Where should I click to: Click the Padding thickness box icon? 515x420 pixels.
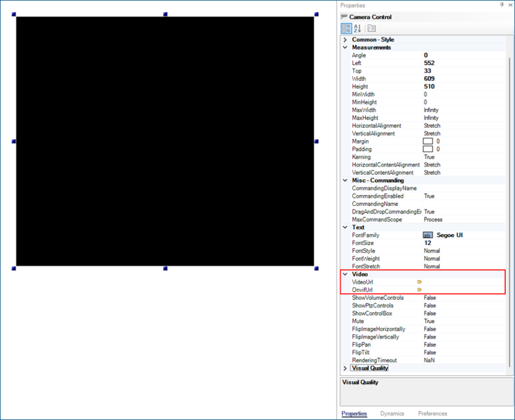pos(427,149)
